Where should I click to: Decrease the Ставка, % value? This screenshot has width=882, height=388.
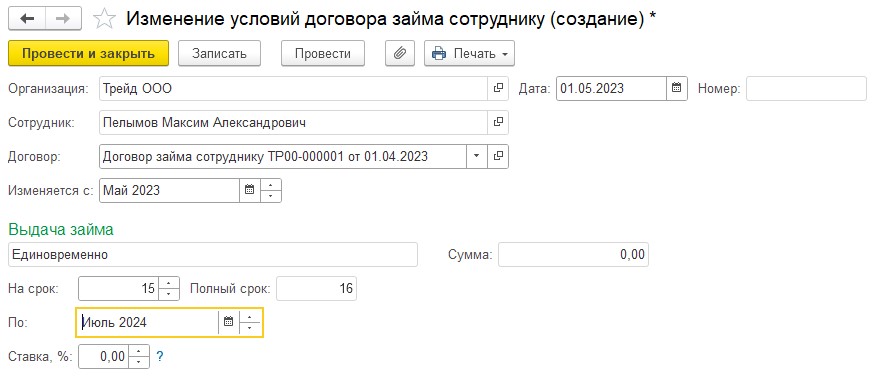[x=139, y=362]
